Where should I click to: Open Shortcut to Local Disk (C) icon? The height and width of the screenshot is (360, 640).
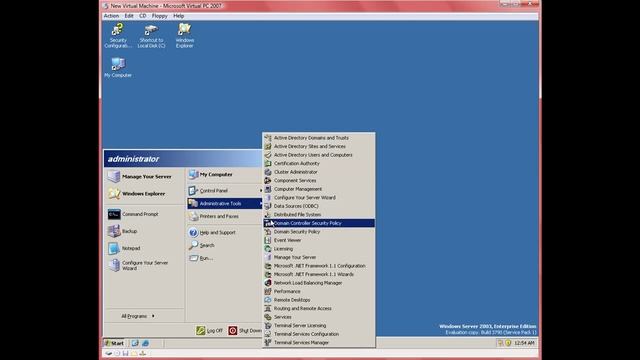[x=151, y=36]
